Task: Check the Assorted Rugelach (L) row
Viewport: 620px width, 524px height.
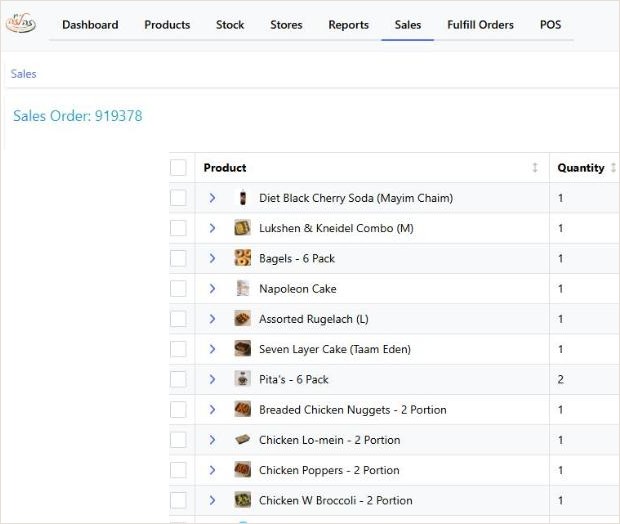Action: [178, 319]
